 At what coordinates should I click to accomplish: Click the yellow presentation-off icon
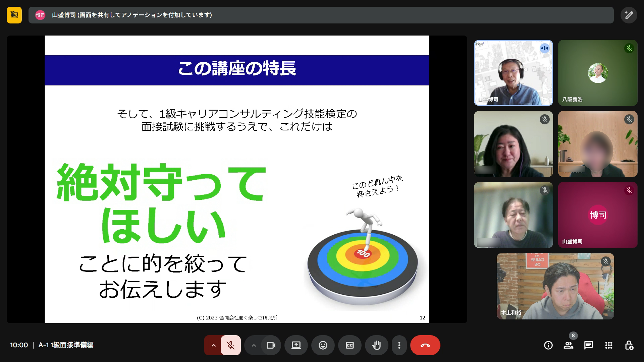[x=14, y=15]
